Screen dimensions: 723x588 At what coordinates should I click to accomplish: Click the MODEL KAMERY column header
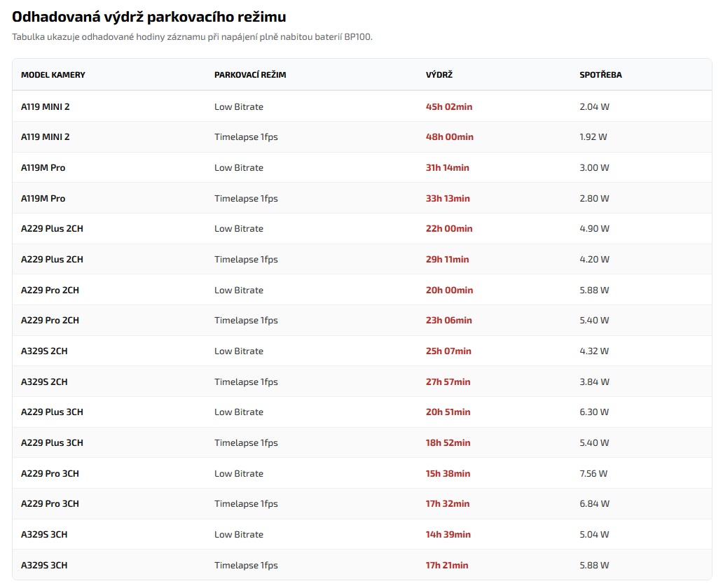click(x=53, y=75)
